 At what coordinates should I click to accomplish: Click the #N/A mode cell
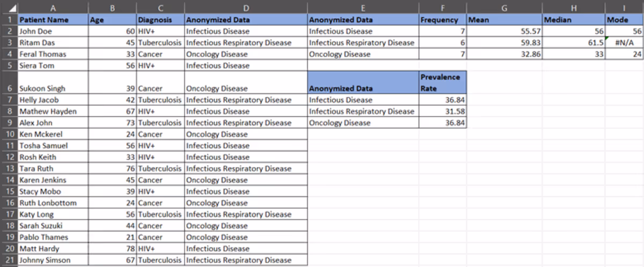pos(624,42)
